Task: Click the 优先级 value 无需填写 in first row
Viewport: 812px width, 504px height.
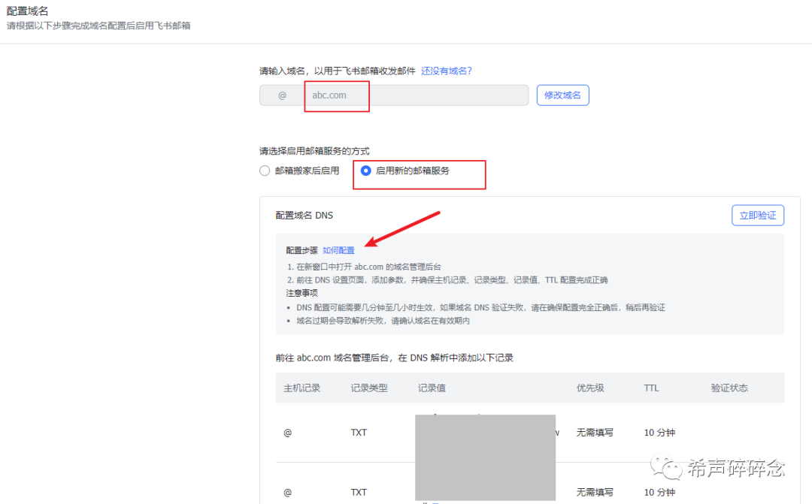Action: pyautogui.click(x=594, y=432)
